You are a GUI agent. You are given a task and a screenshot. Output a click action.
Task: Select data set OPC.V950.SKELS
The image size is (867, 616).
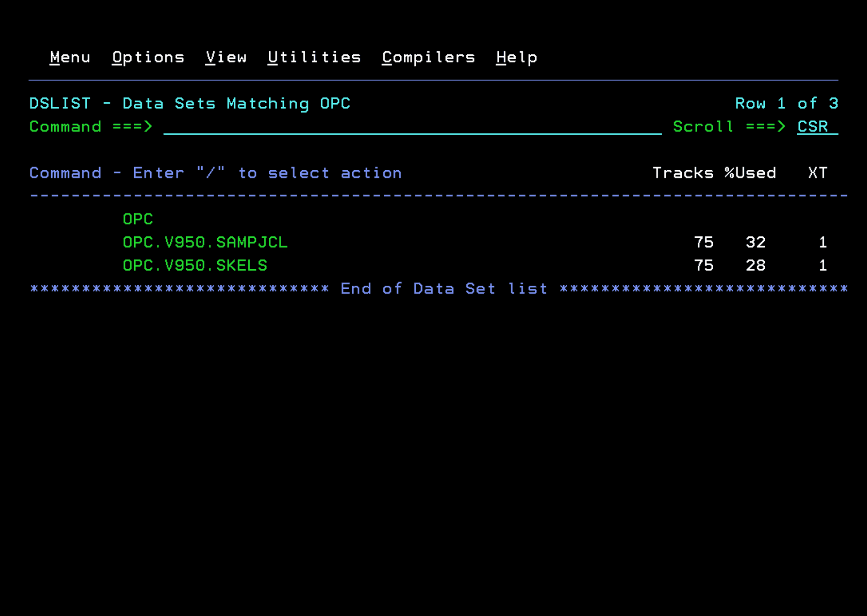click(x=195, y=266)
